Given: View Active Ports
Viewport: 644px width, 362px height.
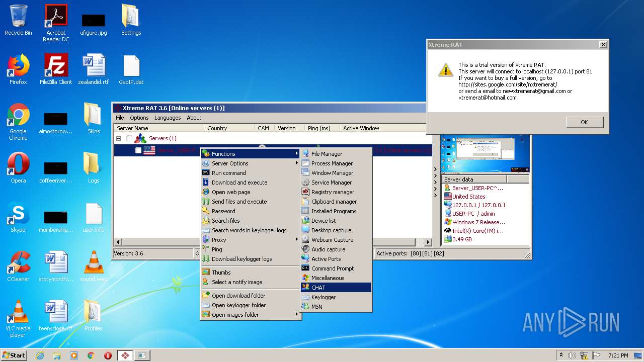Looking at the screenshot, I should point(336,259).
